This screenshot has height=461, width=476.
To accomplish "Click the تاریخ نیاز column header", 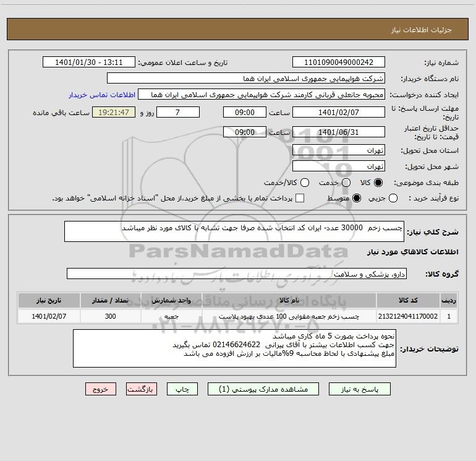I will (49, 301).
